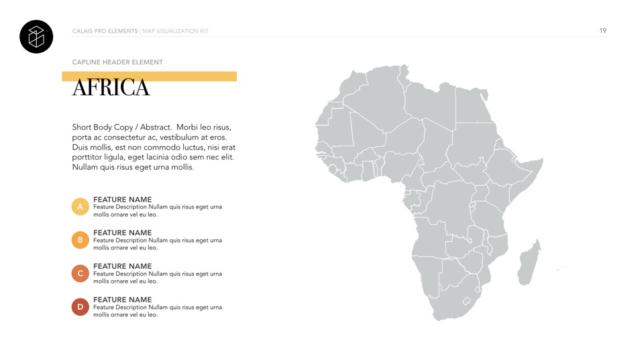Click the FEATURE NAME heading beside D
644x362 pixels.
123,300
